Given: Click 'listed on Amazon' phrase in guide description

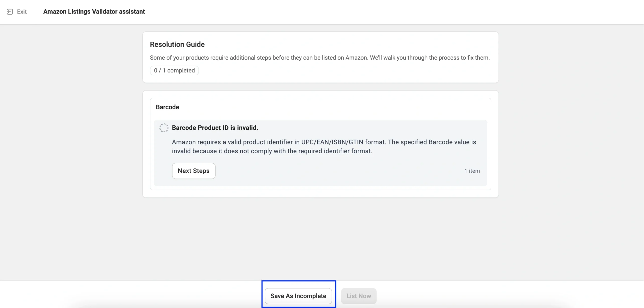Looking at the screenshot, I should pos(345,58).
